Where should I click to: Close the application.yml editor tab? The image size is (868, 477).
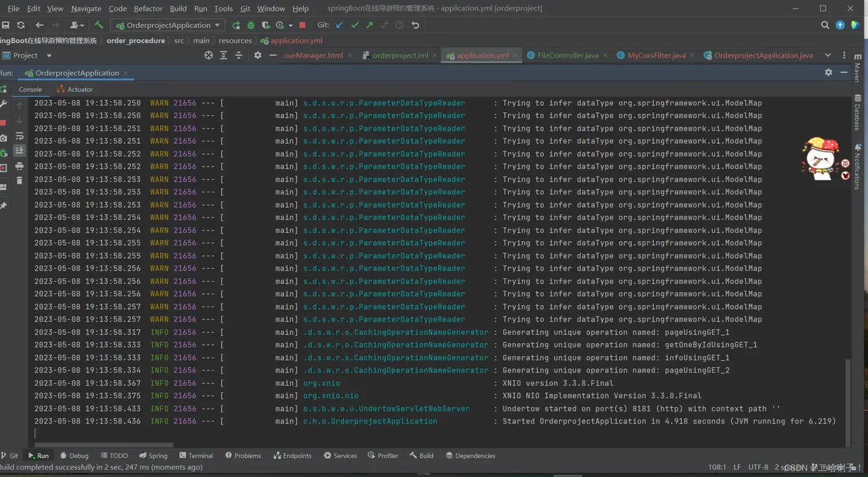coord(515,55)
